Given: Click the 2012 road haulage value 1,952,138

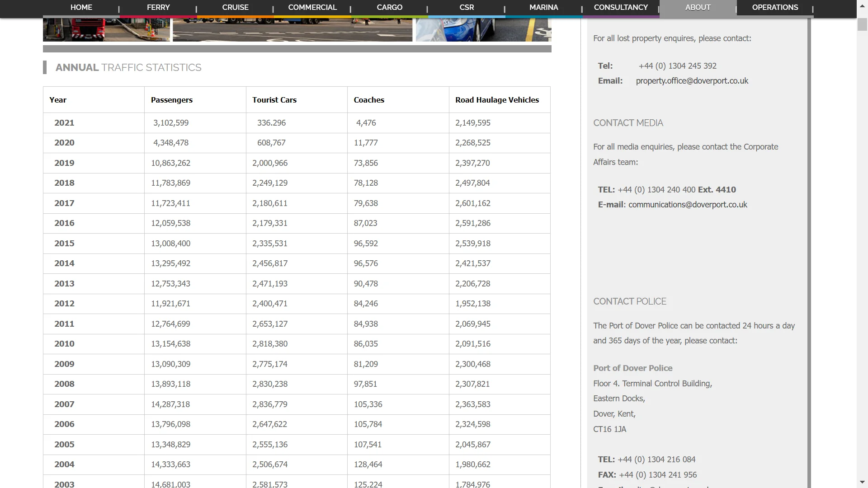Looking at the screenshot, I should click(x=473, y=304).
